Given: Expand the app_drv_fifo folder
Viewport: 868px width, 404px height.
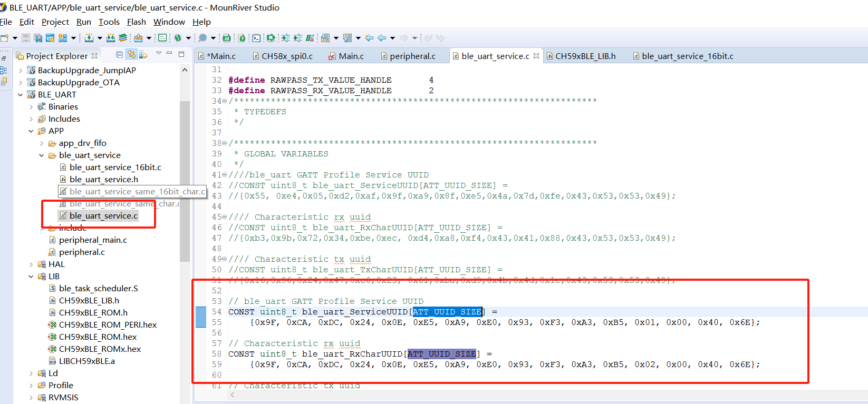Looking at the screenshot, I should [42, 143].
